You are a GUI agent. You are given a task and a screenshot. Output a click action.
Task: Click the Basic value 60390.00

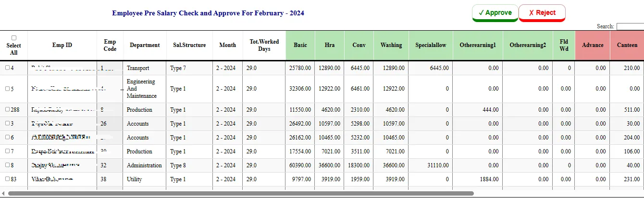300,165
